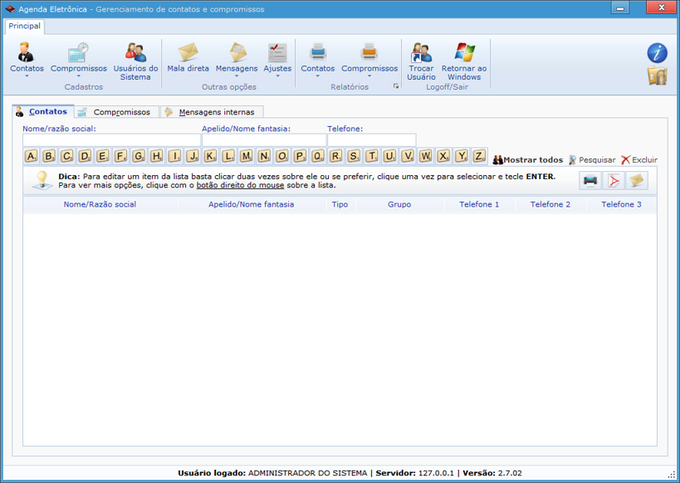Click the Pesquisar button

(x=592, y=160)
